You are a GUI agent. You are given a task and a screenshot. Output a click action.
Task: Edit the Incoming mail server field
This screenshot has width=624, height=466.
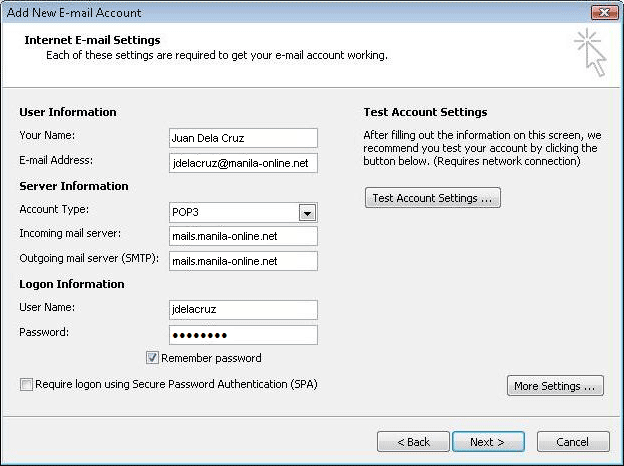(x=243, y=236)
